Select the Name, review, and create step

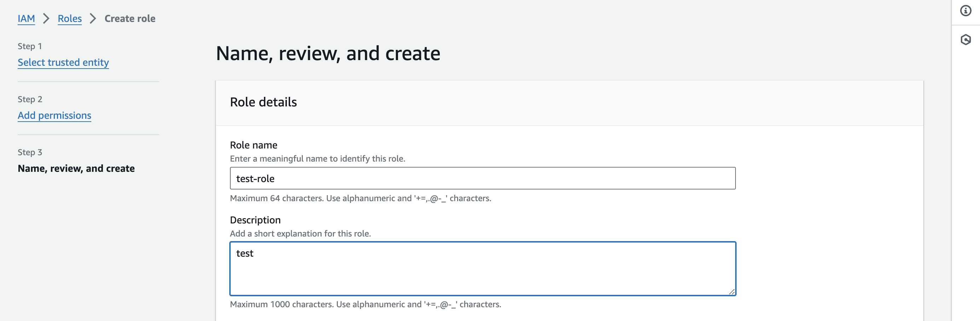(76, 168)
